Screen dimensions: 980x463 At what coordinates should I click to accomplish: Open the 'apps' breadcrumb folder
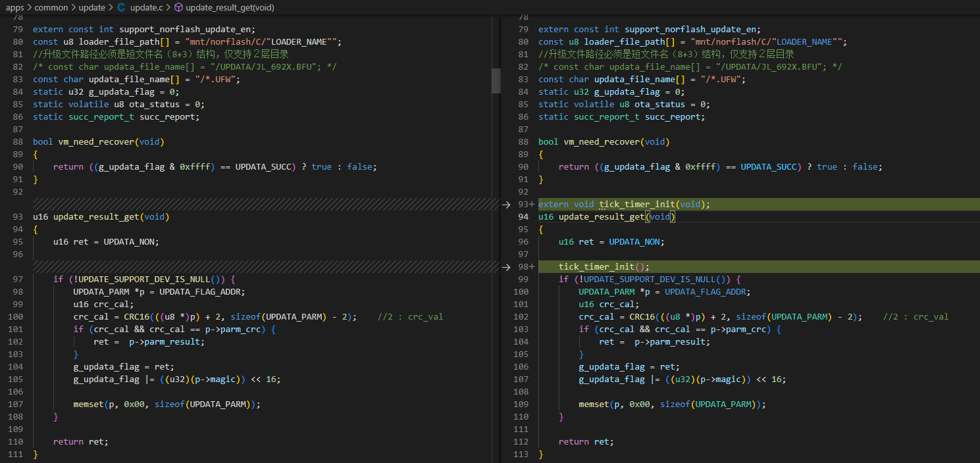[15, 8]
